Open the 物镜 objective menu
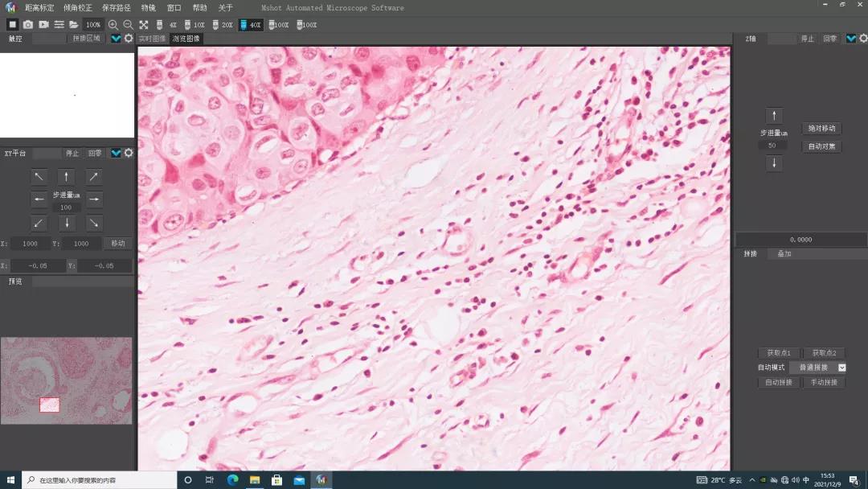The image size is (868, 489). tap(149, 7)
